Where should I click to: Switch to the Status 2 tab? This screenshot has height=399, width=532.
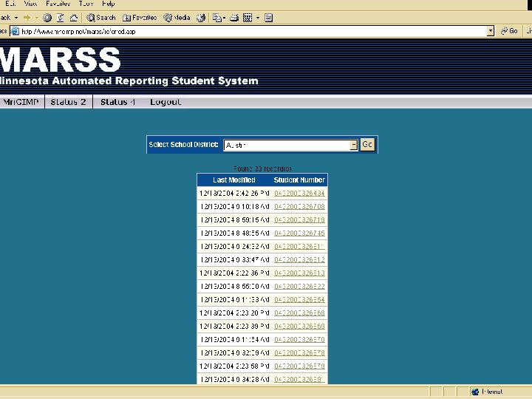pos(68,102)
